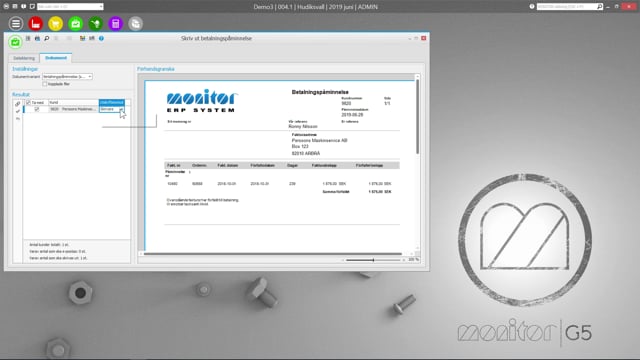Click the top-right search input field

coord(567,7)
